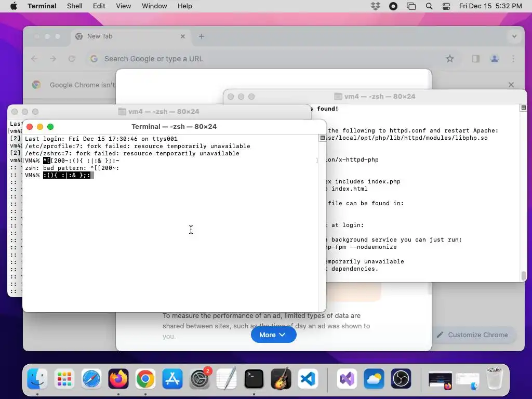Launch Firefox from the Dock

point(118,379)
